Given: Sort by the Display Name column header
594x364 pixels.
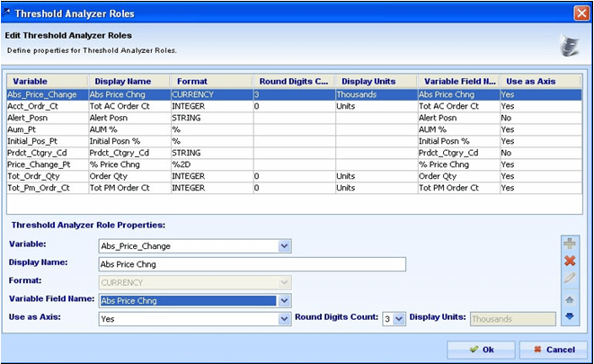Looking at the screenshot, I should coord(129,82).
